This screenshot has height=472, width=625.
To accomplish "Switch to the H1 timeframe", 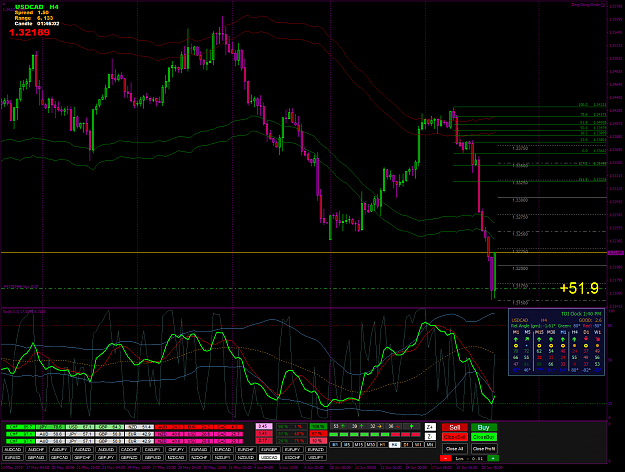I will pos(383,444).
